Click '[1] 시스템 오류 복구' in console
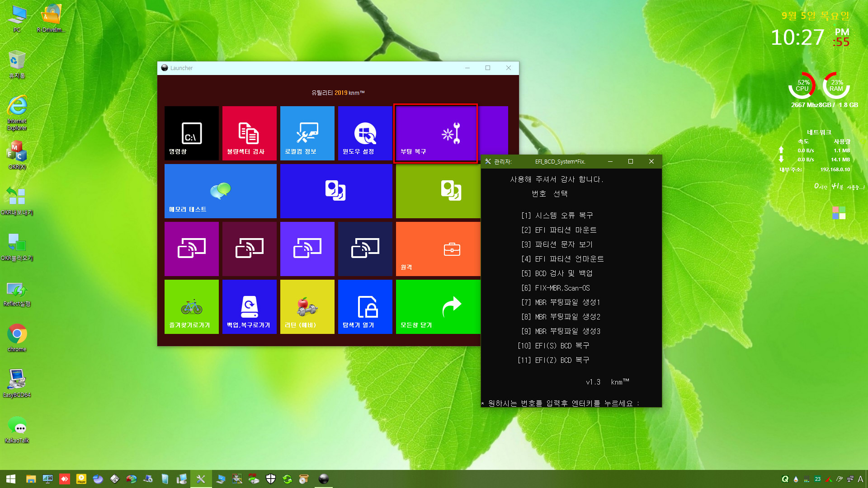The height and width of the screenshot is (488, 868). click(x=557, y=216)
